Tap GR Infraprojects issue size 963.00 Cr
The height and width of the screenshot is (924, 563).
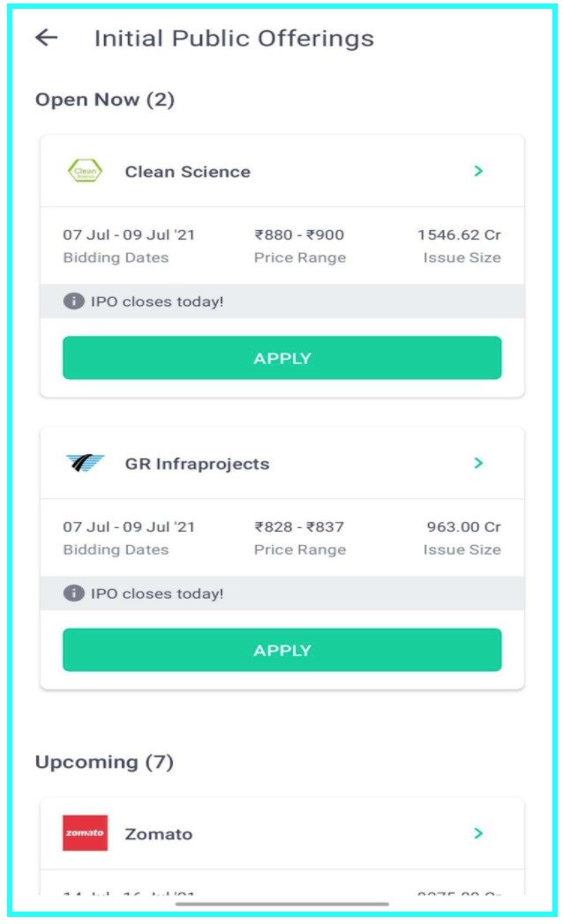coord(463,526)
